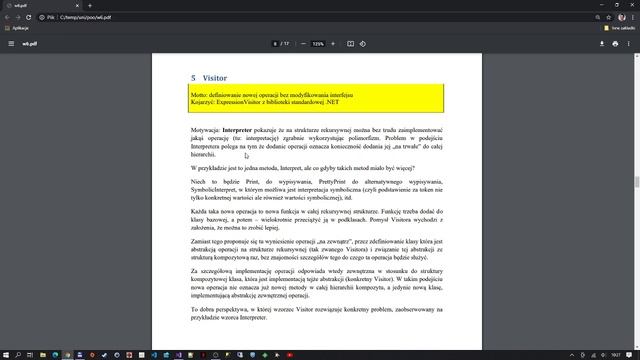640x360 pixels.
Task: Open Microsoft Edge from the taskbar
Action: [x=55, y=355]
